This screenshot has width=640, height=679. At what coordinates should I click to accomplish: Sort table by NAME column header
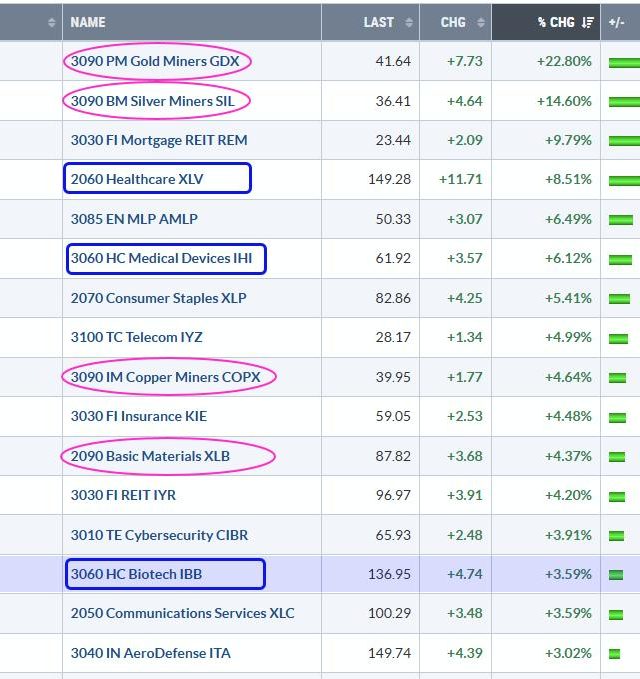(x=88, y=22)
